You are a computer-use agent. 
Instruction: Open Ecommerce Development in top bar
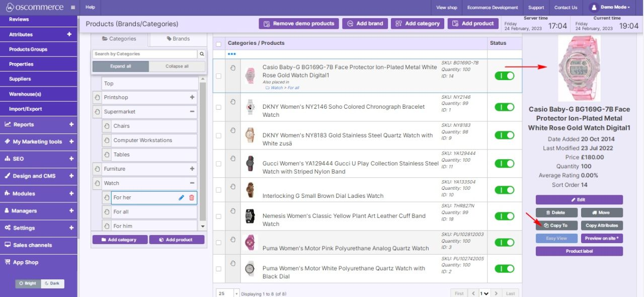point(493,8)
